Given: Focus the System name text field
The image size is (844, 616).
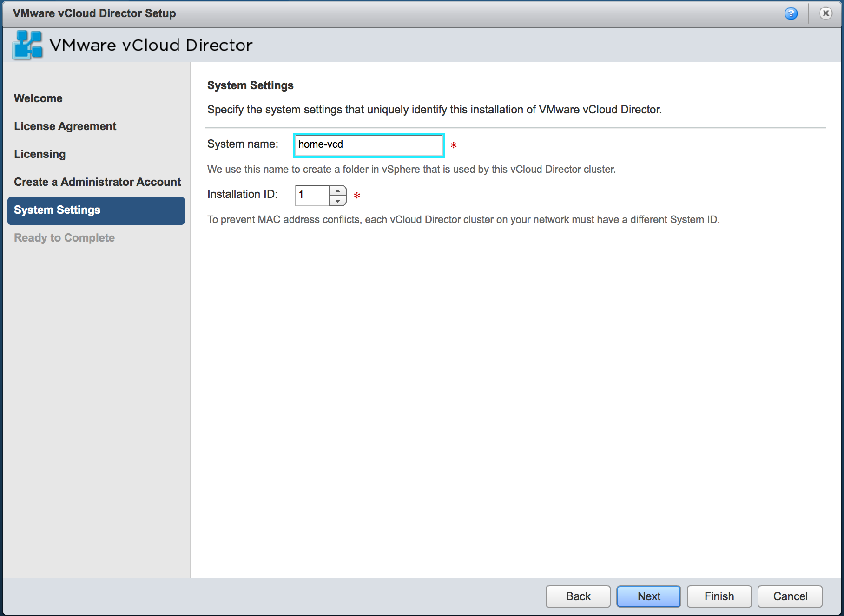Looking at the screenshot, I should [369, 145].
